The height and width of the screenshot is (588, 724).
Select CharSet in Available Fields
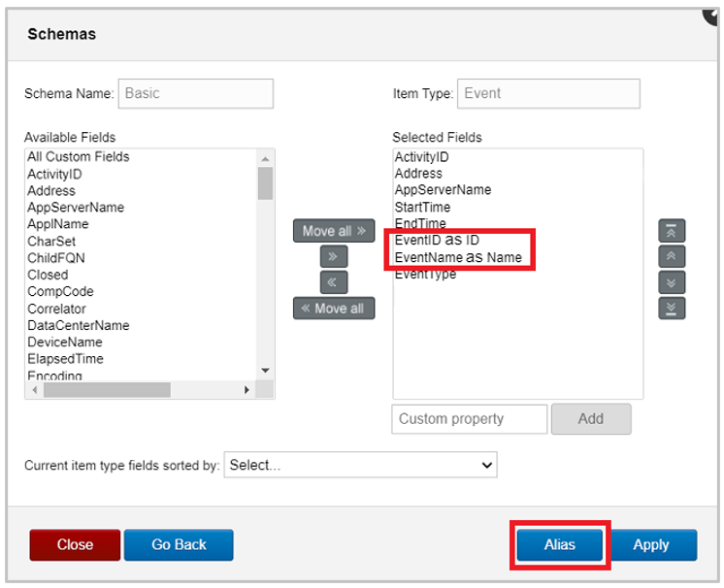[x=51, y=241]
